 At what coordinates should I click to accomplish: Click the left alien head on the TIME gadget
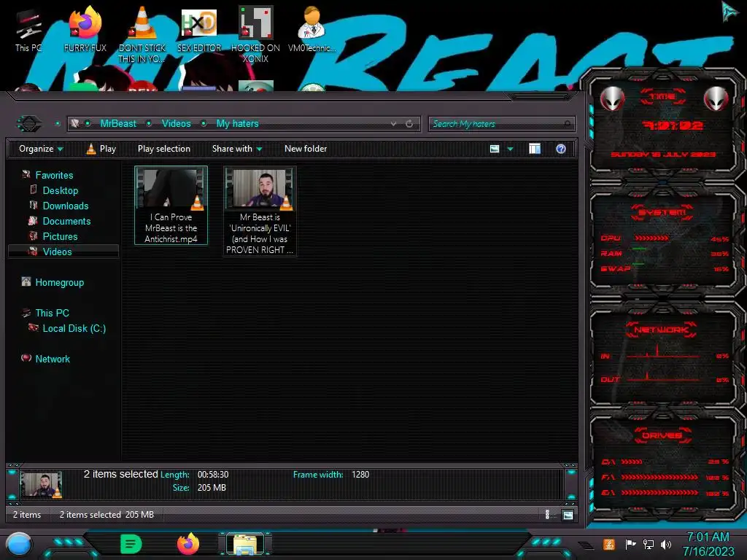612,98
